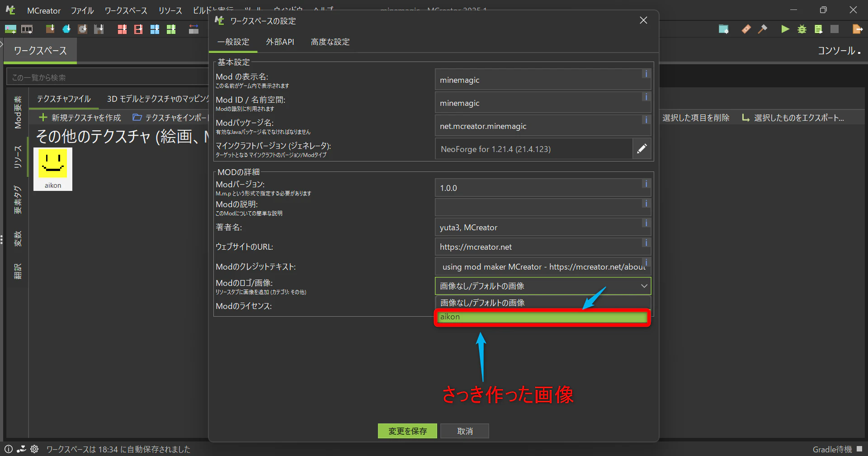
Task: Click the green debug bug icon
Action: tap(802, 29)
